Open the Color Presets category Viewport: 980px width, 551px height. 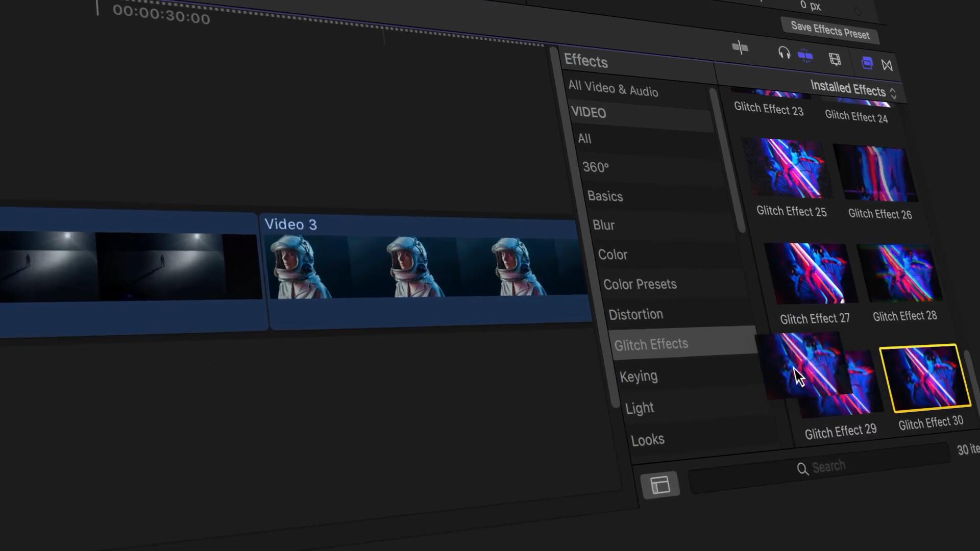click(640, 284)
